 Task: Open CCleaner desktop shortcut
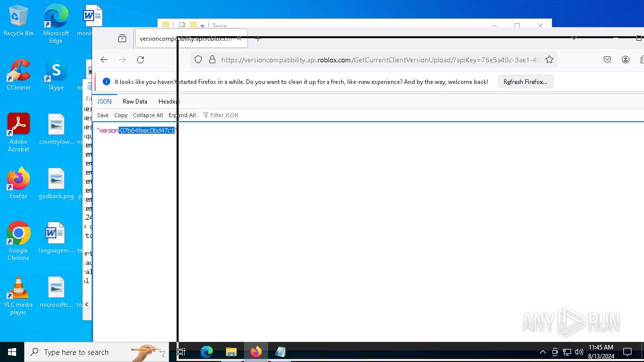[19, 75]
